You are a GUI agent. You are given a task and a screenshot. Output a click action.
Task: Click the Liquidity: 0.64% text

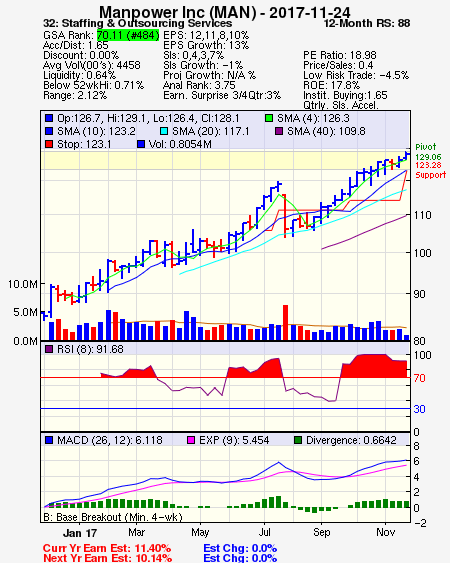point(79,75)
